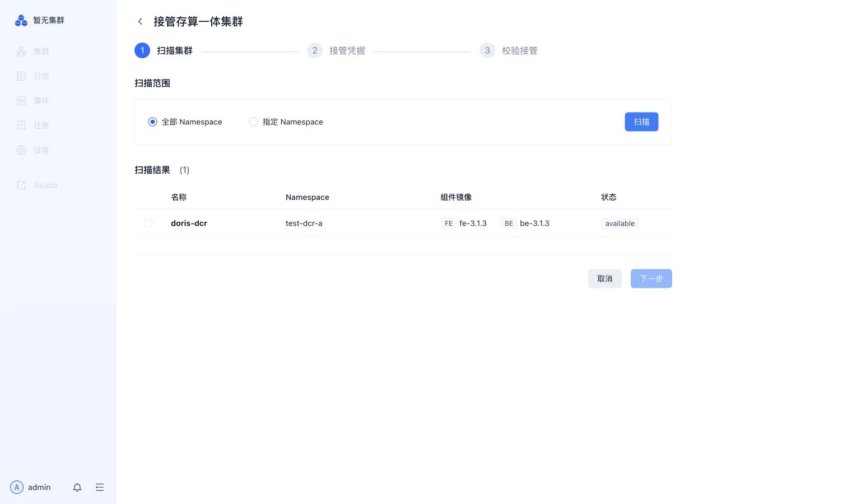Click the 扫描范围 heading
The image size is (847, 504).
click(x=152, y=83)
